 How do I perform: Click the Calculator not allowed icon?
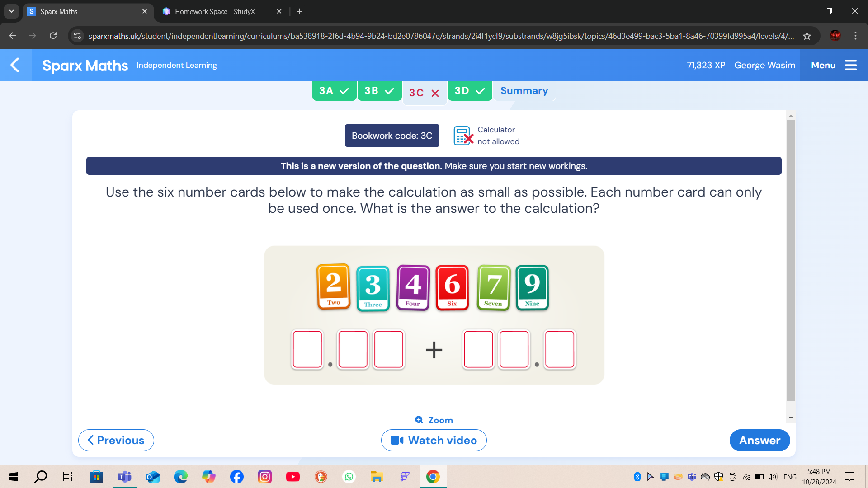(464, 135)
